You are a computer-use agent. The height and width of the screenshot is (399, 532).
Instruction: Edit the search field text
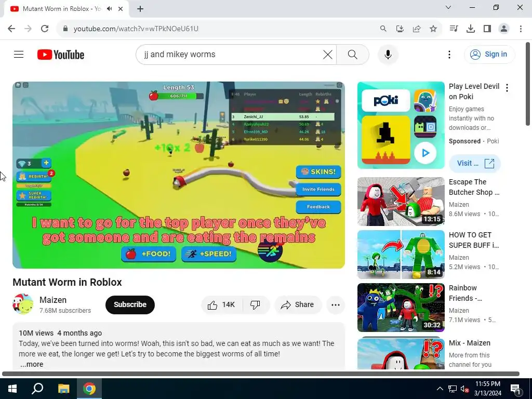(231, 54)
